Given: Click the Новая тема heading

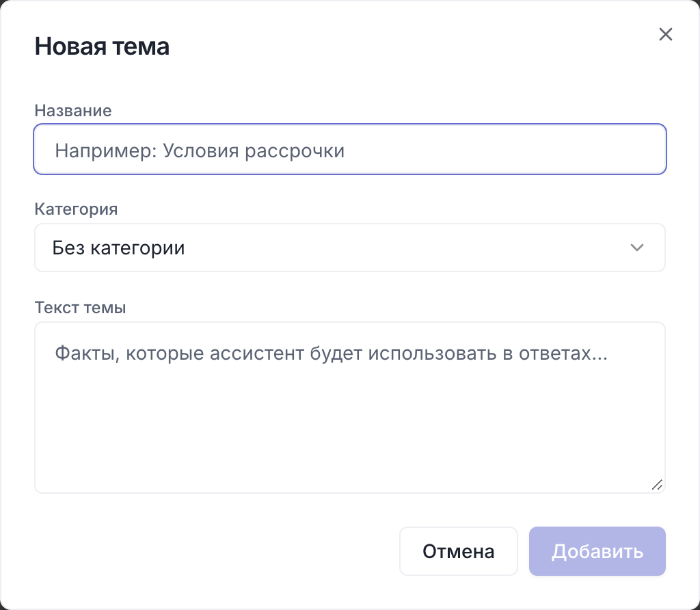Looking at the screenshot, I should 103,46.
